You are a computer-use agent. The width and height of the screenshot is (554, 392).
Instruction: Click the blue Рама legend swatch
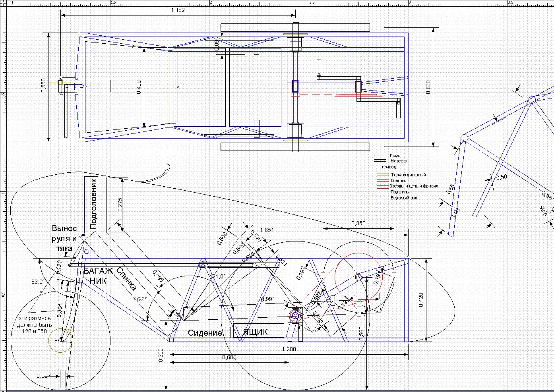[x=380, y=156]
